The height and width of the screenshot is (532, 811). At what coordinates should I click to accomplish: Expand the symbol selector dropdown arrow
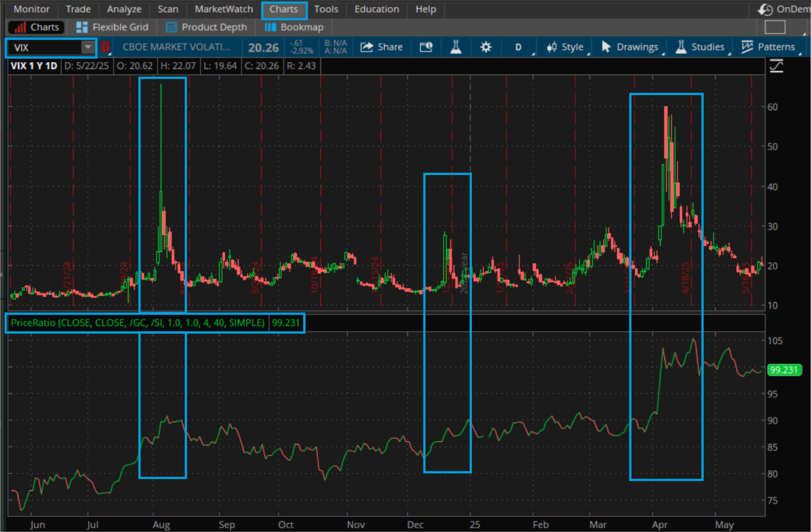88,47
